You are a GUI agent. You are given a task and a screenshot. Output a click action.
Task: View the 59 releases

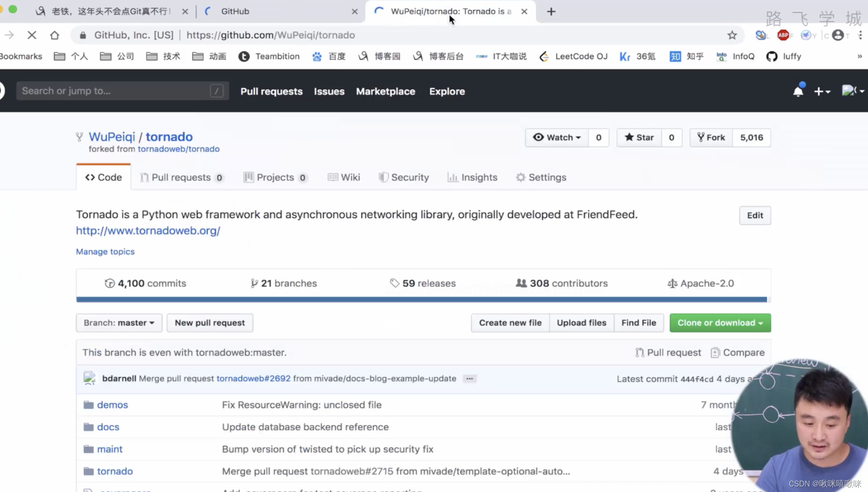coord(423,283)
